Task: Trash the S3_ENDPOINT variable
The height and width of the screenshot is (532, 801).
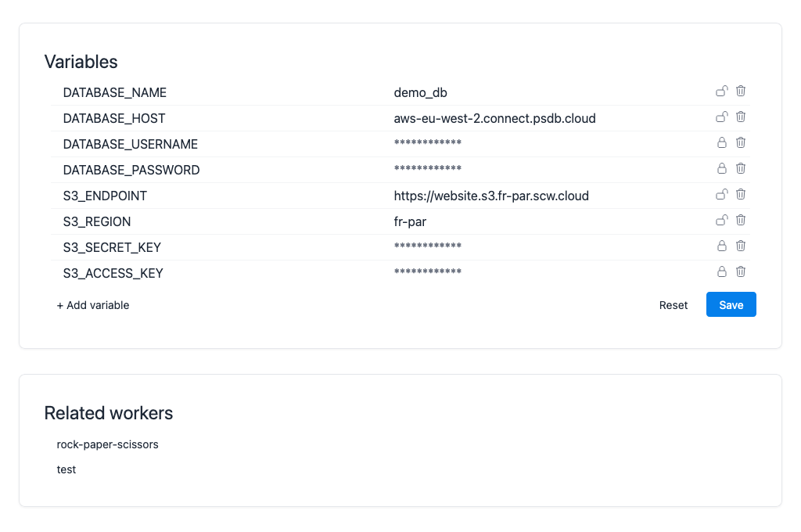Action: pos(741,195)
